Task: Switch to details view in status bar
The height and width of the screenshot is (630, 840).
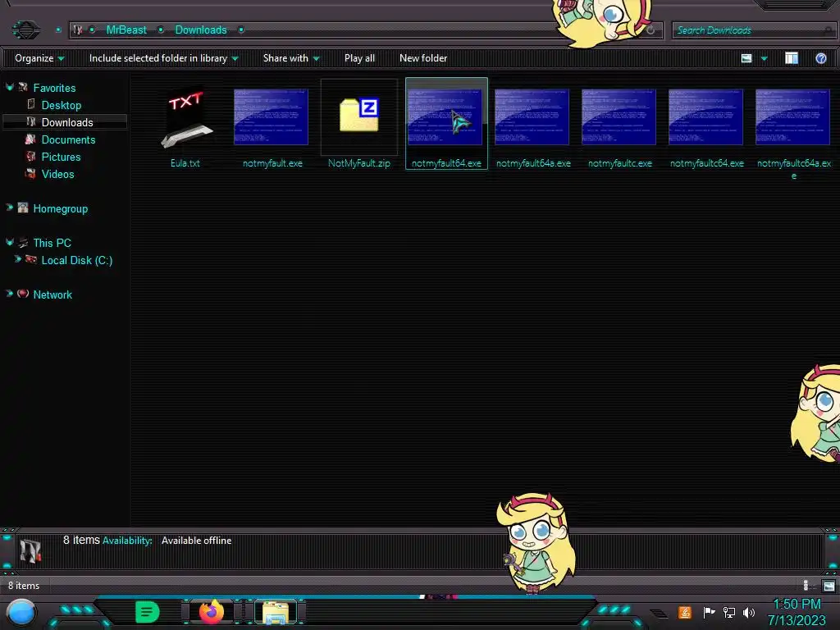Action: pyautogui.click(x=808, y=586)
